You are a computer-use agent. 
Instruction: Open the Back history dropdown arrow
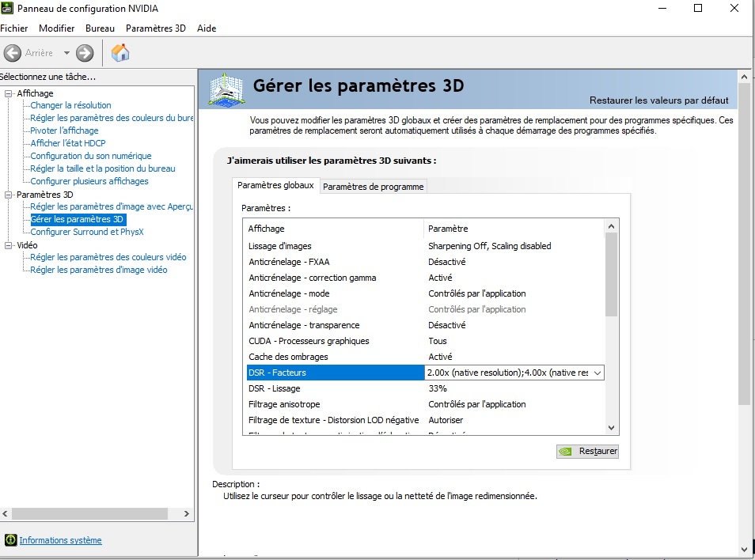click(66, 53)
